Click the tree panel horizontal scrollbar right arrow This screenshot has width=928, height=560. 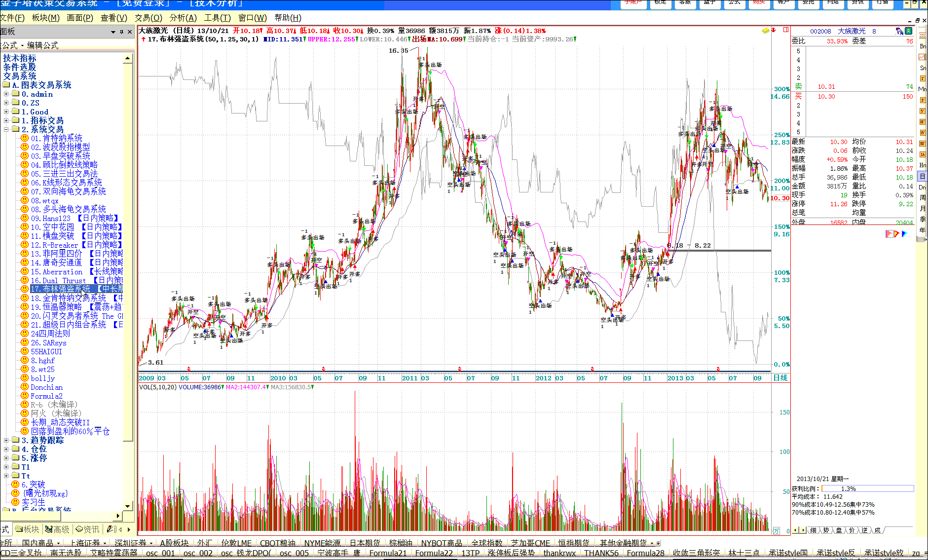tap(118, 516)
